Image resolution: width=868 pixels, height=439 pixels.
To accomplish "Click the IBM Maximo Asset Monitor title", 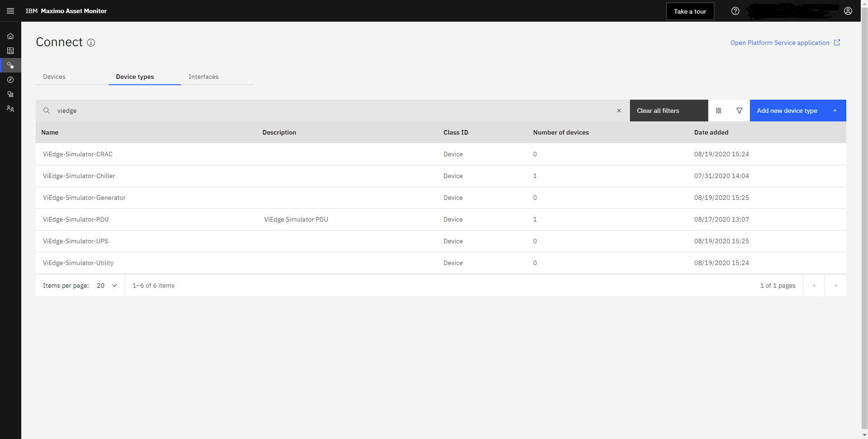I will (66, 11).
